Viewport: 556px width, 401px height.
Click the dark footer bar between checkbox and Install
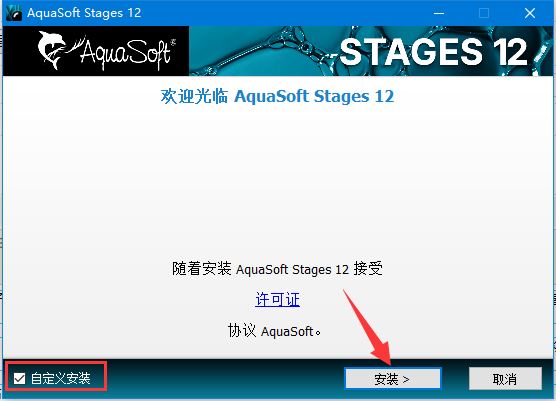pyautogui.click(x=225, y=379)
